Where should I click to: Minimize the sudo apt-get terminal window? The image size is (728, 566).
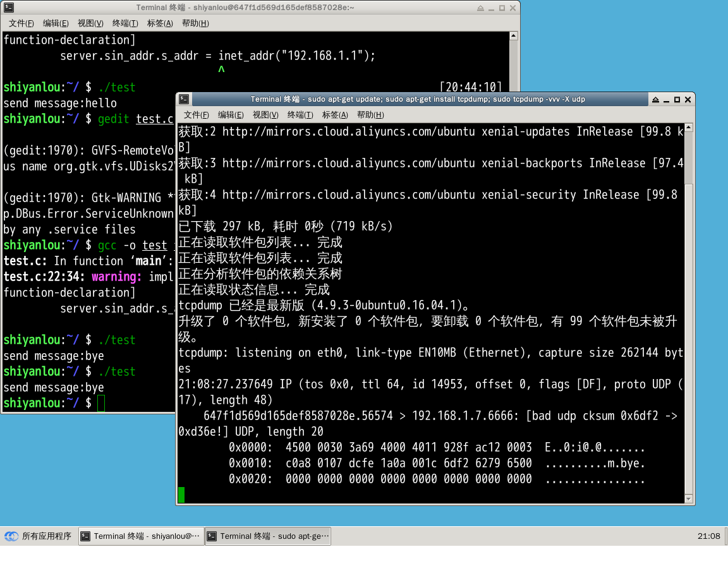point(666,99)
